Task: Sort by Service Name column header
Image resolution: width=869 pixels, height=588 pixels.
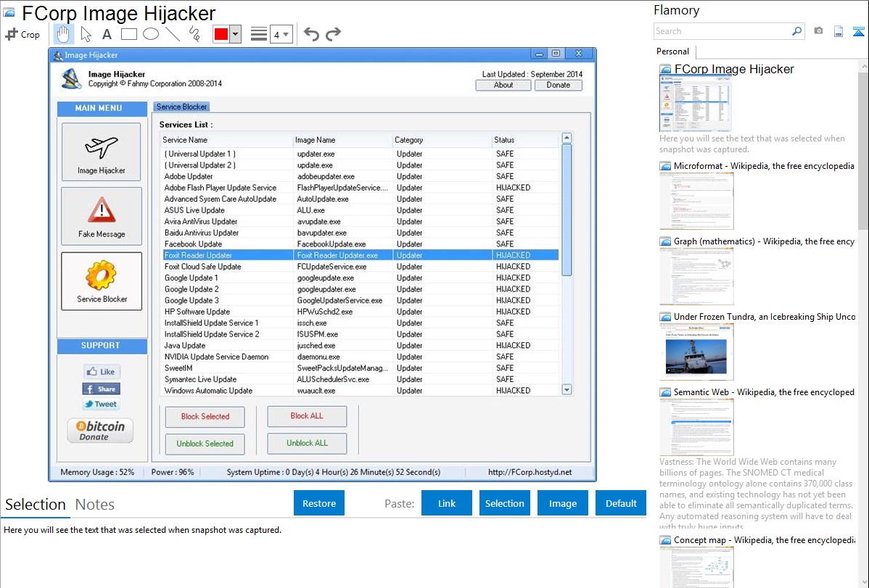Action: [226, 140]
